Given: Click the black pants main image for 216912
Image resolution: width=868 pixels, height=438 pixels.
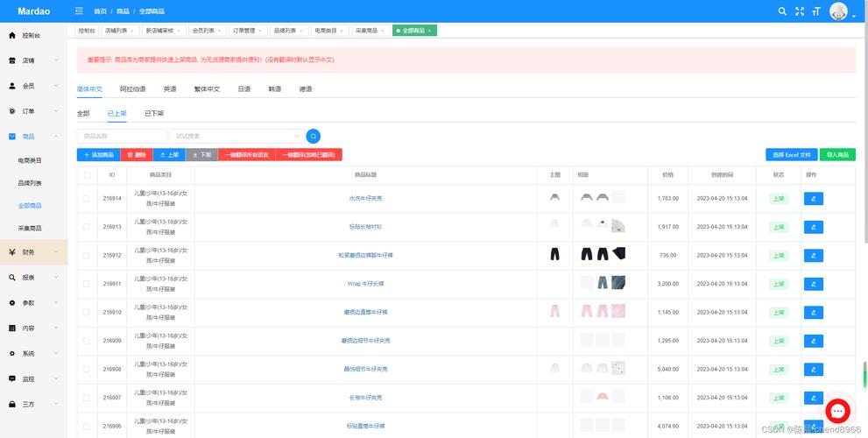Looking at the screenshot, I should (554, 255).
